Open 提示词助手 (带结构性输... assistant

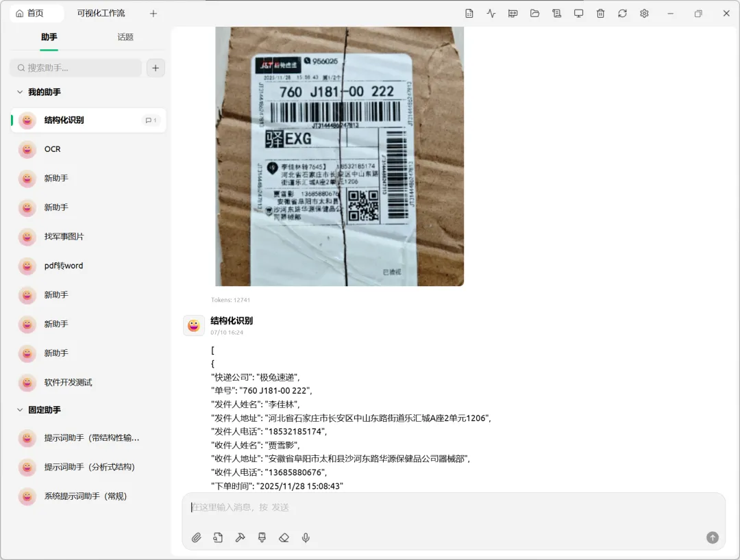pos(88,438)
